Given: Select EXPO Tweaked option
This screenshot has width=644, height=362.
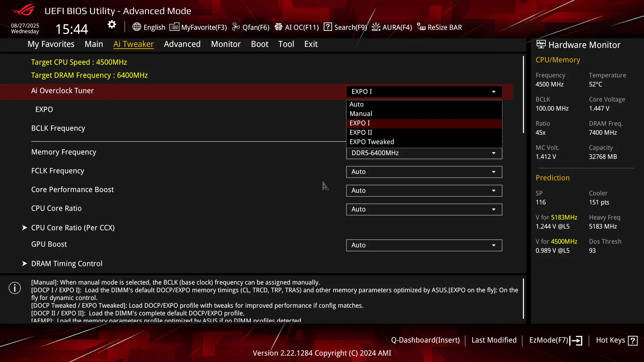Looking at the screenshot, I should tap(424, 142).
